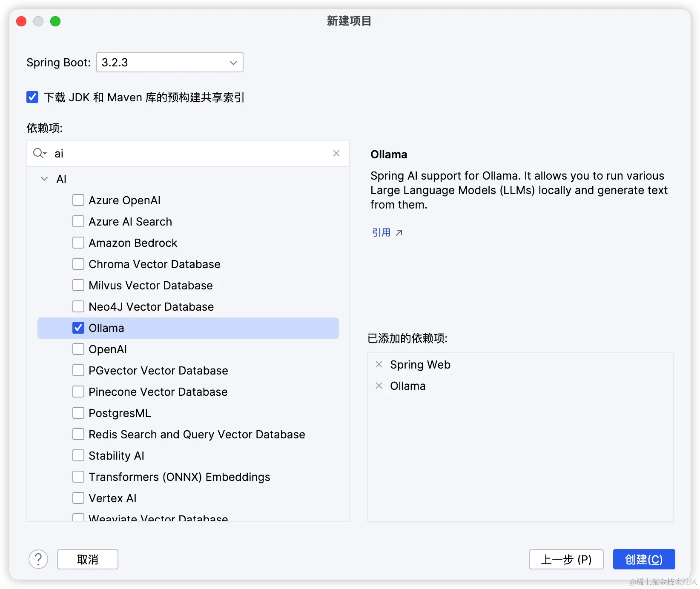
Task: Select the Stability AI row label
Action: tap(116, 456)
